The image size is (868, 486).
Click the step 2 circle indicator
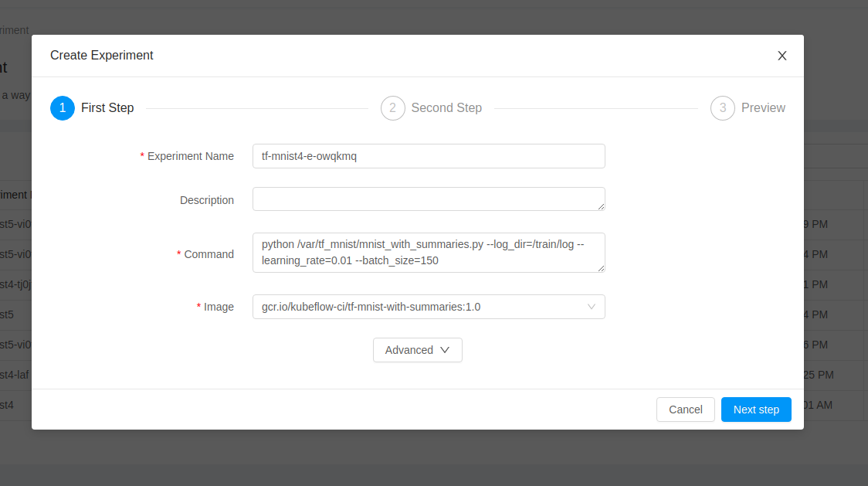pos(392,108)
